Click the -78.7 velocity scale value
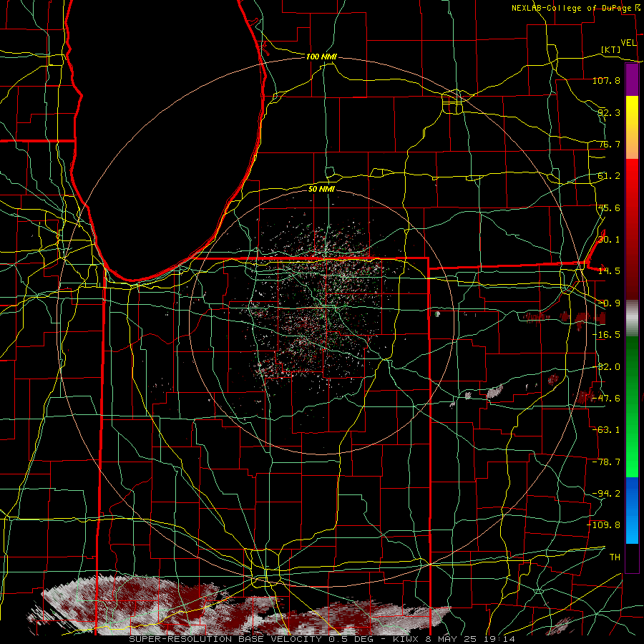The image size is (644, 644). point(606,462)
